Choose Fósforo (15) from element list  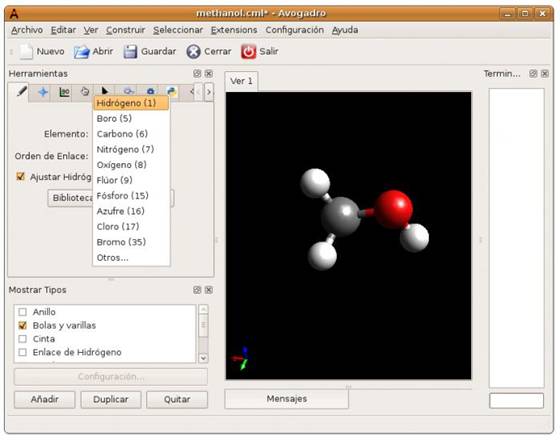(131, 196)
